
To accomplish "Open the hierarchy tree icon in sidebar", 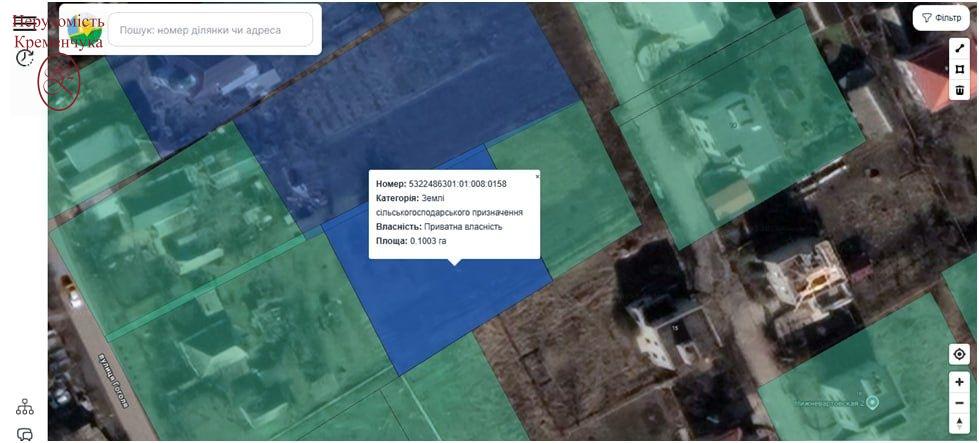I will [x=25, y=407].
